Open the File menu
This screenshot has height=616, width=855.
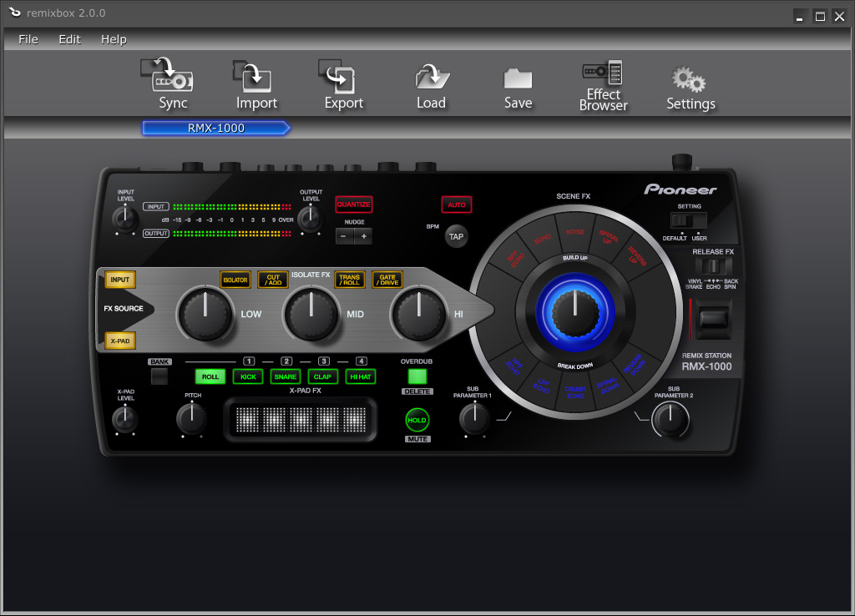[x=28, y=39]
